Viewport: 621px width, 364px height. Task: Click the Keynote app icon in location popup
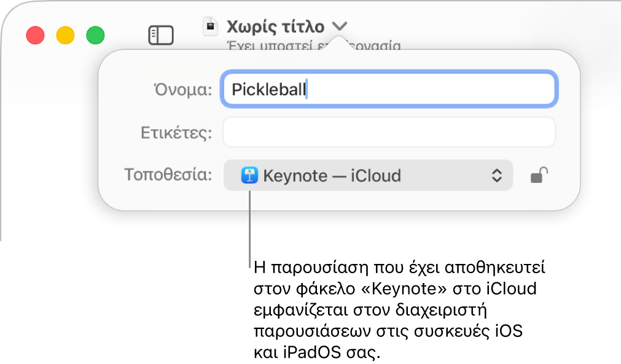click(x=249, y=176)
